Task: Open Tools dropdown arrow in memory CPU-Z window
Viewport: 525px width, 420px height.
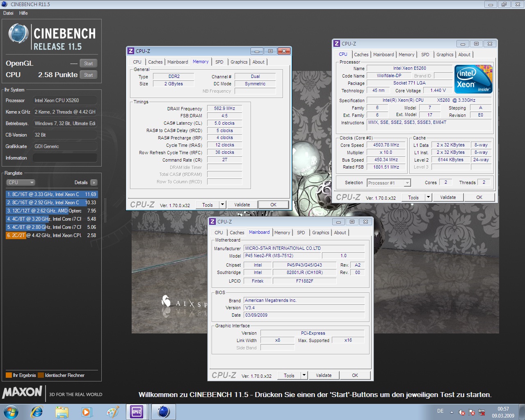Action: click(x=222, y=205)
